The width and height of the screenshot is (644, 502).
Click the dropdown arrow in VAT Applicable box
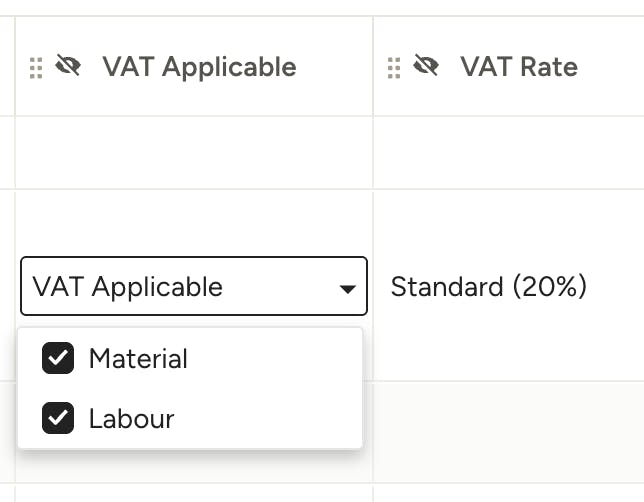coord(347,289)
